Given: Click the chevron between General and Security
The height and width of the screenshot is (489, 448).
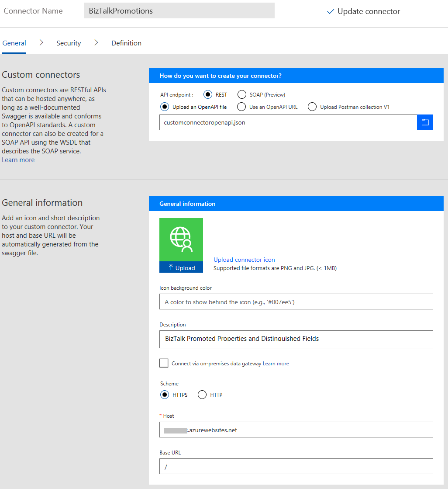Looking at the screenshot, I should coord(41,43).
